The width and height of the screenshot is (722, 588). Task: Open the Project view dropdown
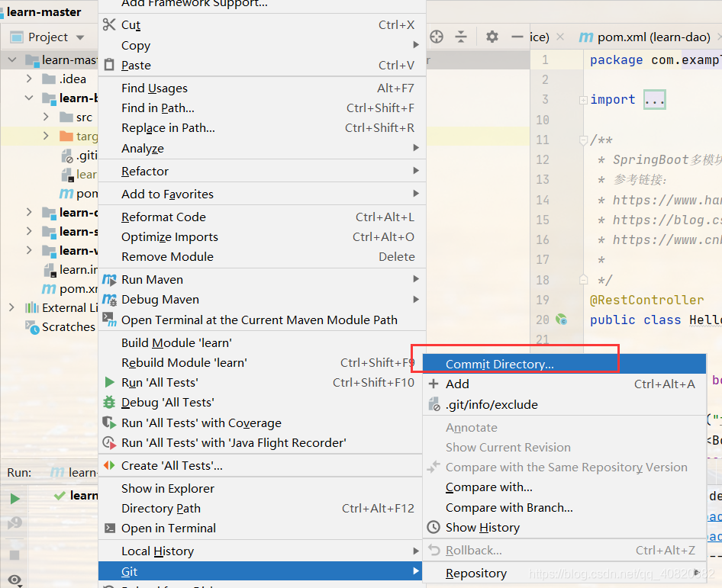[x=81, y=37]
